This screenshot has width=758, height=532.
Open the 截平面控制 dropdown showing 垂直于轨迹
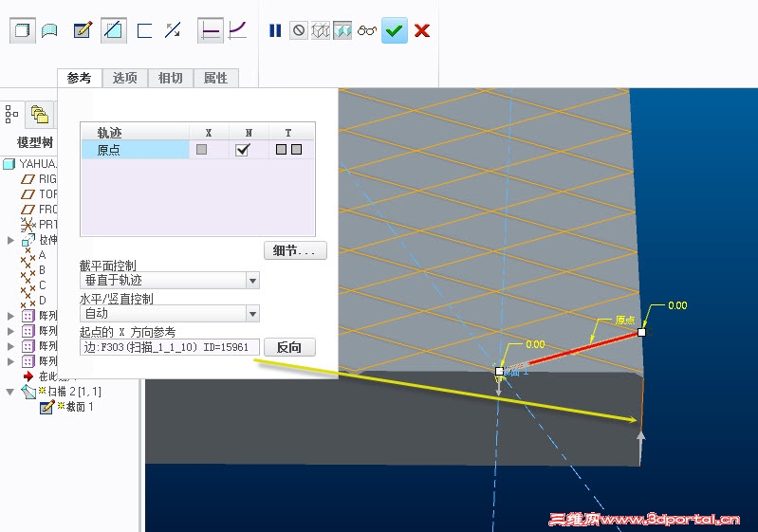[170, 281]
